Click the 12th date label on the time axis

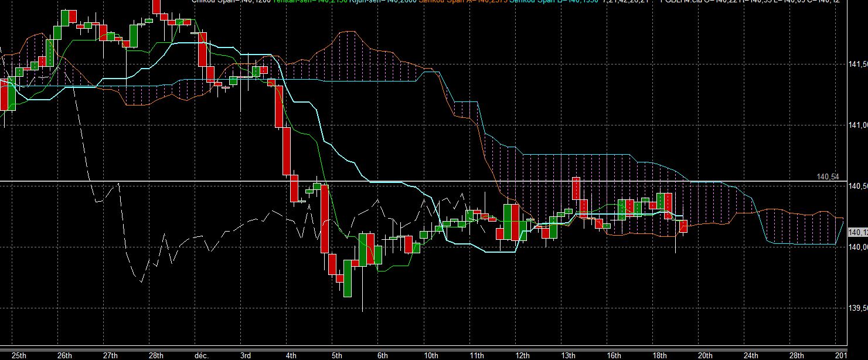point(522,355)
